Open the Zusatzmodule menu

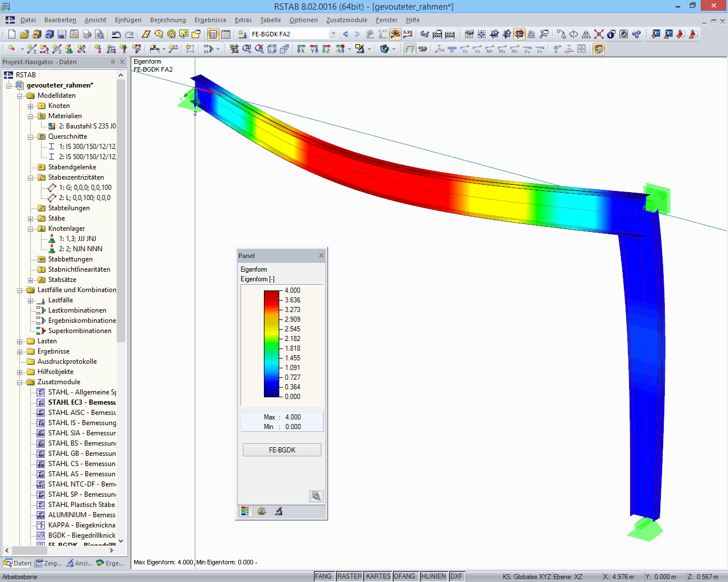(x=346, y=20)
